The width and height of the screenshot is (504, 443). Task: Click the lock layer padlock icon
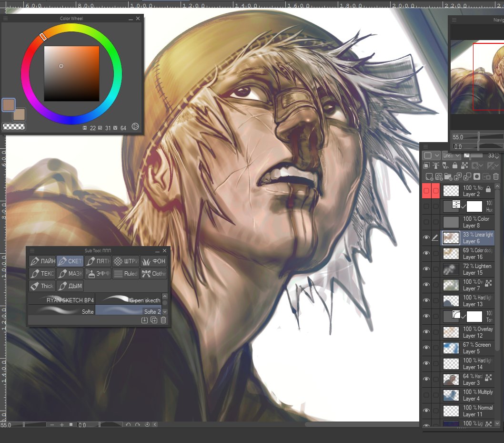455,165
